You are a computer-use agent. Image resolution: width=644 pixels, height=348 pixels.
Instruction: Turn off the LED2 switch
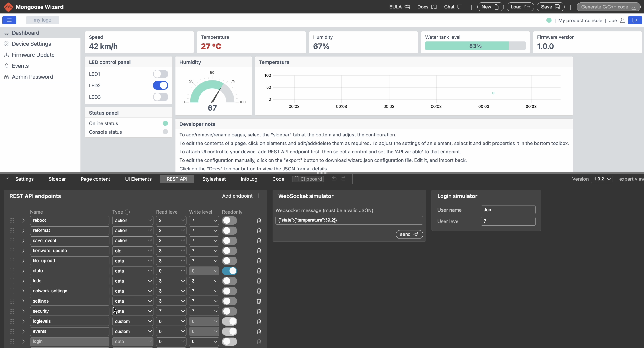point(160,85)
